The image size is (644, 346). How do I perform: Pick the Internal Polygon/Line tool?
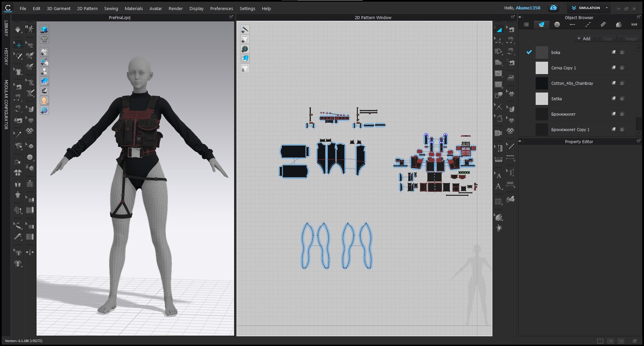498,74
